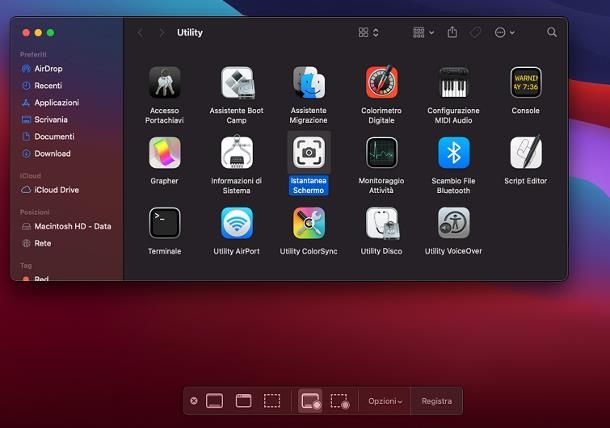Viewport: 610px width, 428px height.
Task: Click the Utility ColorSync label
Action: (309, 251)
